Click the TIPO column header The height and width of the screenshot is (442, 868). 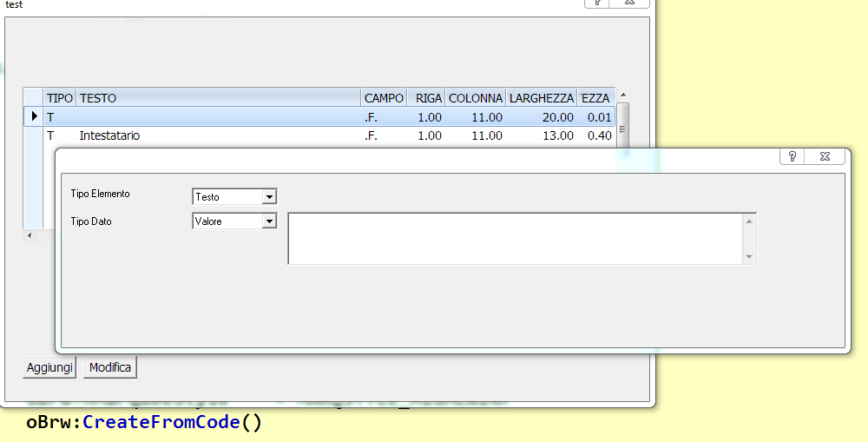[60, 98]
